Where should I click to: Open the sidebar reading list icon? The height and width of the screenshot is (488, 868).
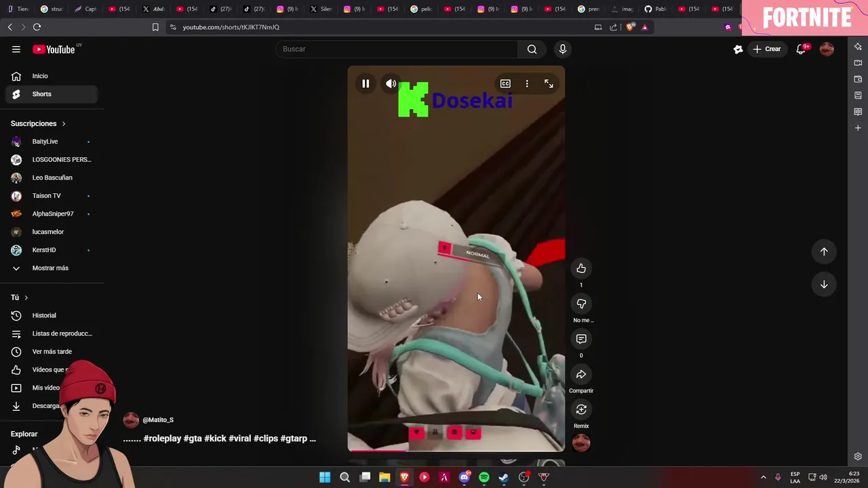[858, 112]
